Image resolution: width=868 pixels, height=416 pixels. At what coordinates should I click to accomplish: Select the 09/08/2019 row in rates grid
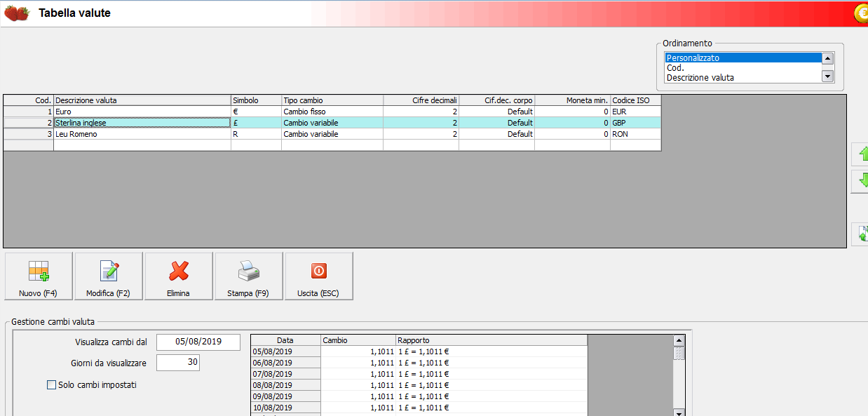419,396
